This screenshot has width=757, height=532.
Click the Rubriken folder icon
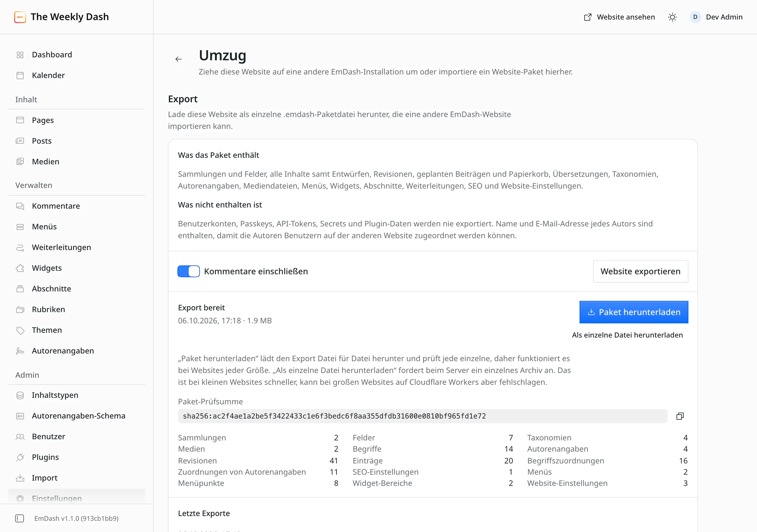20,309
